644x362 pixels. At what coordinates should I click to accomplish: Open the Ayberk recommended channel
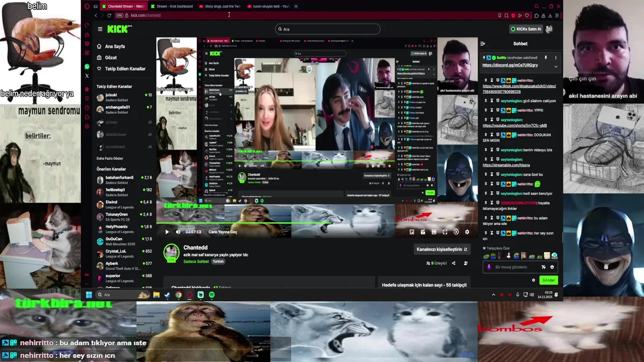(x=124, y=265)
